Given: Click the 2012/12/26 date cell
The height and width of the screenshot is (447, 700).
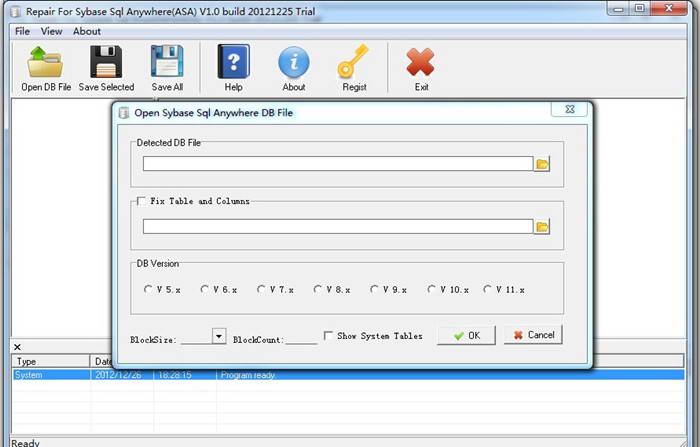Looking at the screenshot, I should 118,375.
